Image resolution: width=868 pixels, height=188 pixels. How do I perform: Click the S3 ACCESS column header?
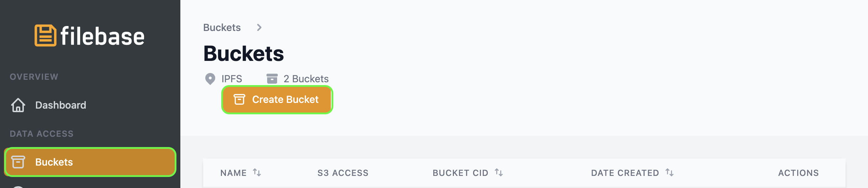pos(343,173)
